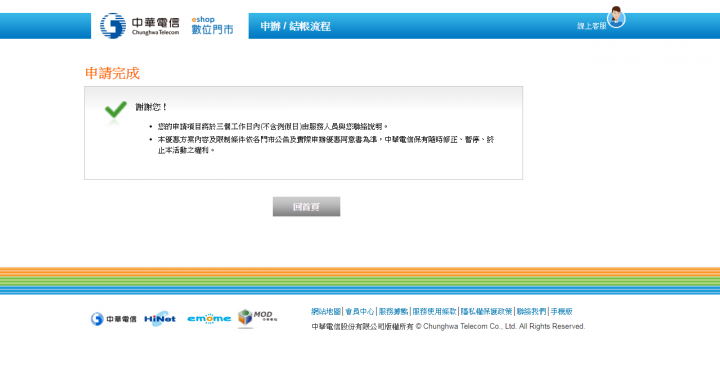Click the Chunghwa Telecom logo in header
720x376 pixels.
tap(140, 26)
